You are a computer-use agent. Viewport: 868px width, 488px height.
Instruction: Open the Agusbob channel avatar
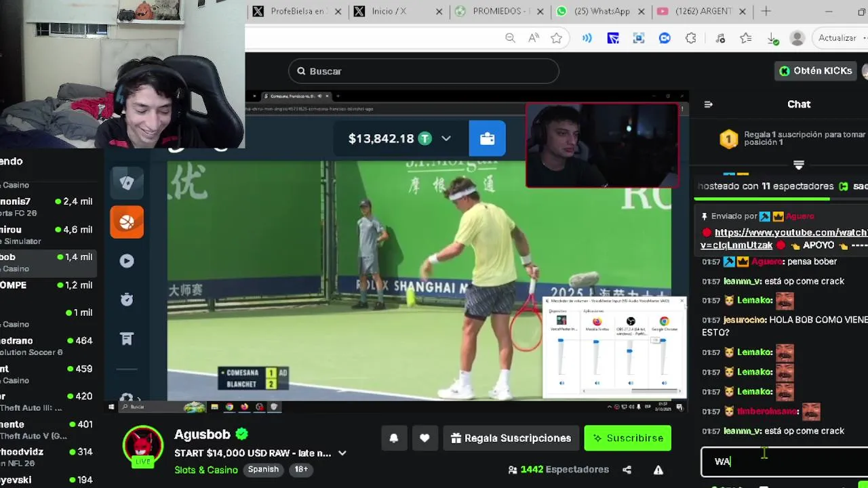pos(143,446)
